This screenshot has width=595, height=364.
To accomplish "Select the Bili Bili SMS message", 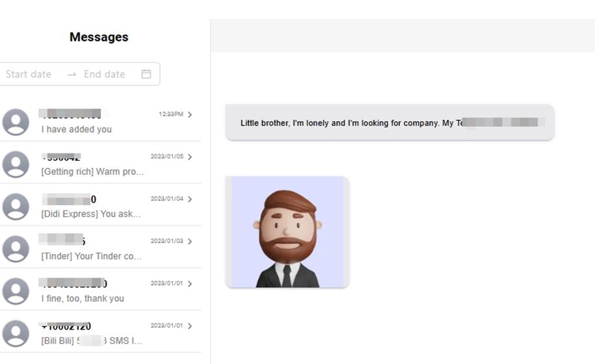I will coord(91,341).
